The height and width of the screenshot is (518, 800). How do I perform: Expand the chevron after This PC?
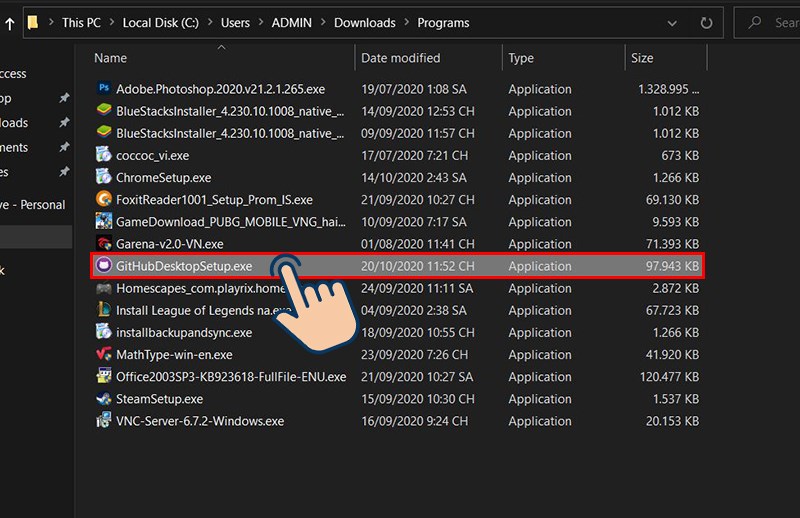coord(112,22)
